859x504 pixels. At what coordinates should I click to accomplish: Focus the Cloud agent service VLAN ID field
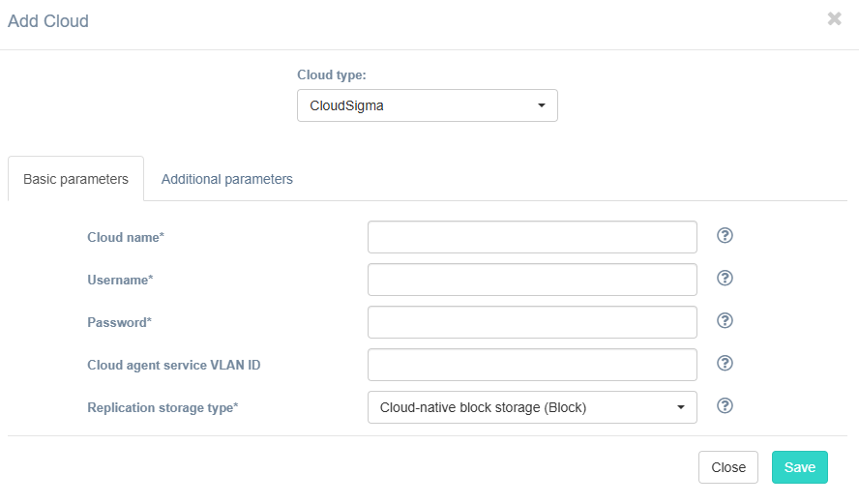[x=532, y=365]
